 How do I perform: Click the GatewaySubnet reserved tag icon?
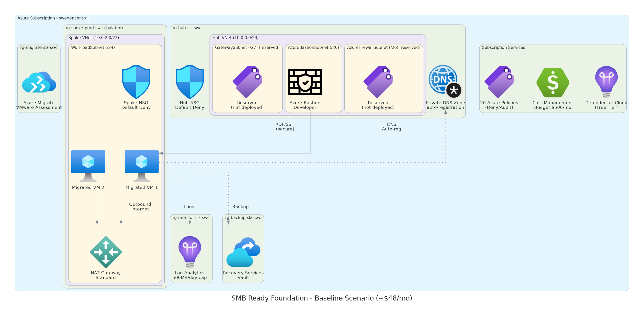point(247,82)
